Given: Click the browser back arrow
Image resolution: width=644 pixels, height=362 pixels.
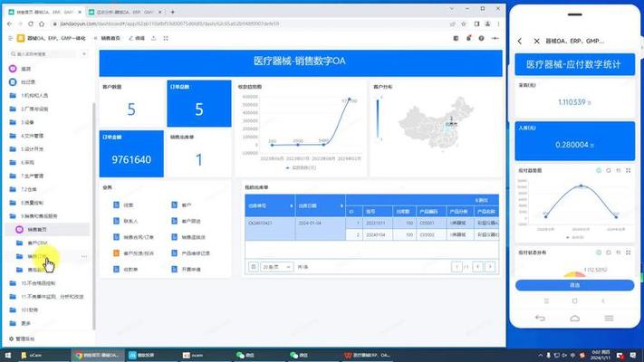Looking at the screenshot, I should pyautogui.click(x=9, y=24).
